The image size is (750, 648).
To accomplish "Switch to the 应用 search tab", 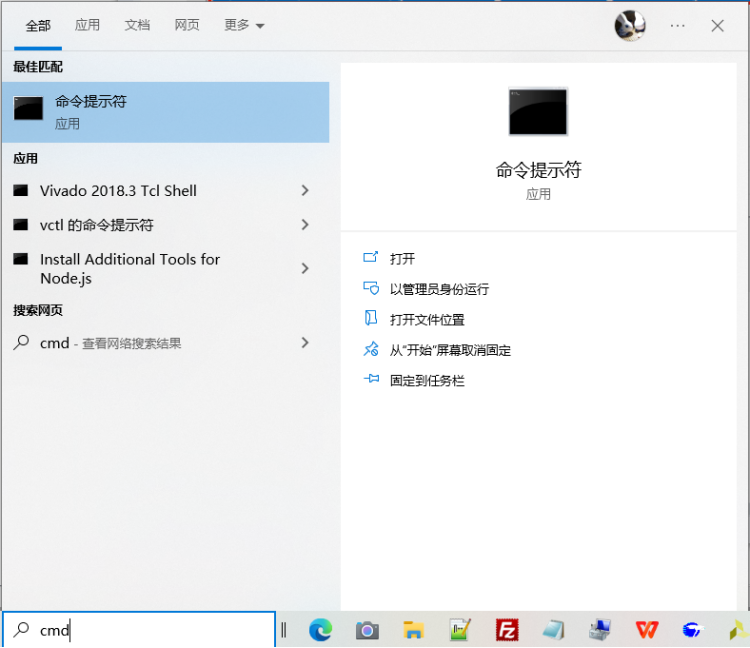I will 88,25.
